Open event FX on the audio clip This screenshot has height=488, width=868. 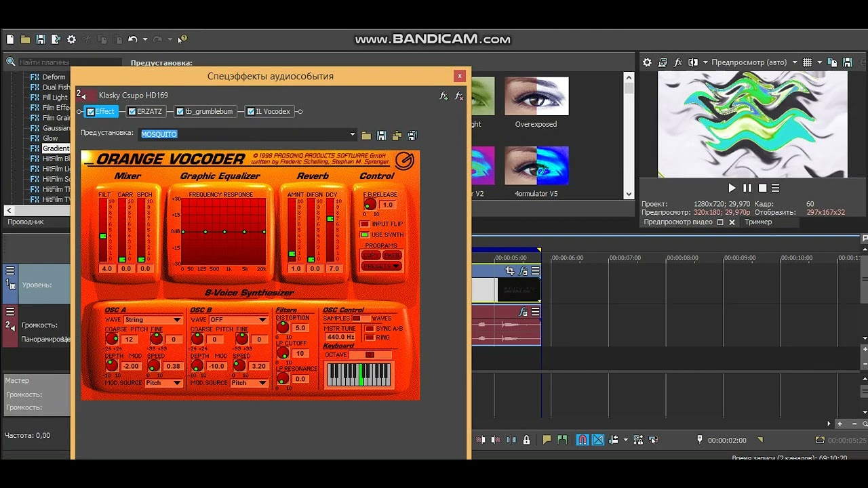click(523, 312)
